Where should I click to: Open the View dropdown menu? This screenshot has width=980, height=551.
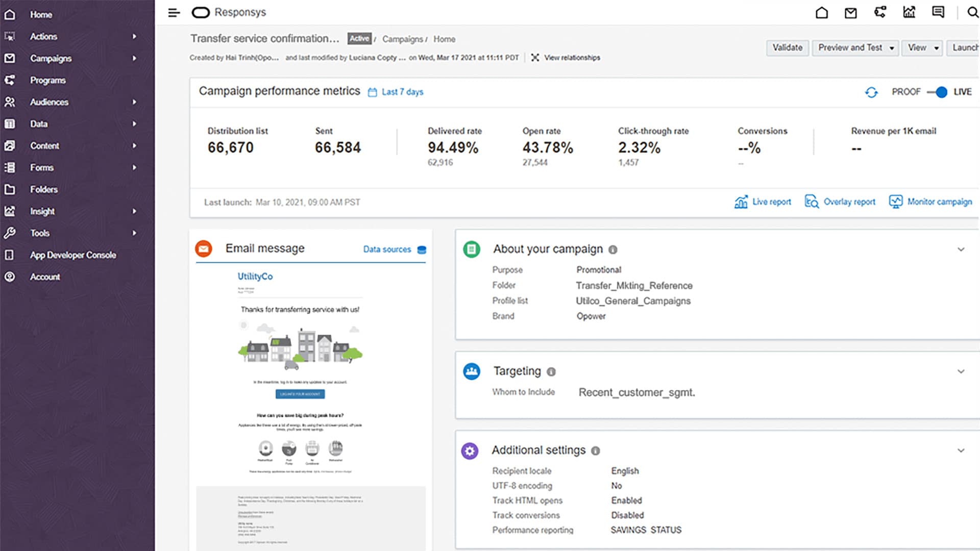[x=921, y=47]
